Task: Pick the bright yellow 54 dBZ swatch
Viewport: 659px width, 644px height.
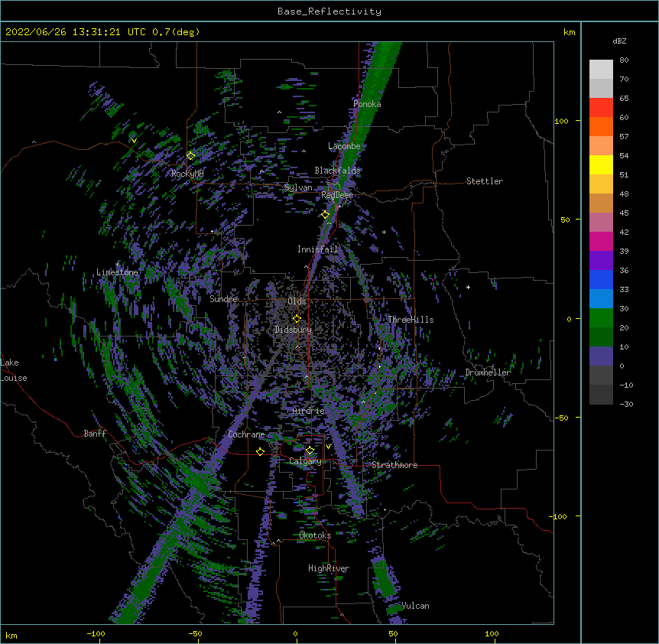Action: pos(601,164)
